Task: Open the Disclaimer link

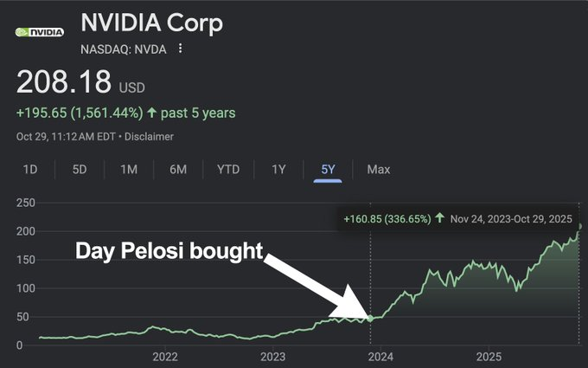Action: pyautogui.click(x=150, y=137)
